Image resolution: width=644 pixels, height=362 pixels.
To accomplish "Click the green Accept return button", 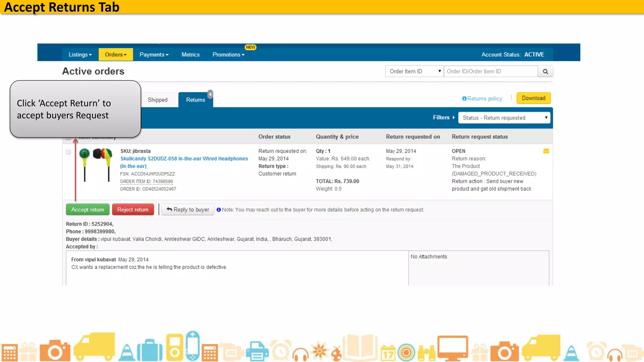I will click(88, 210).
